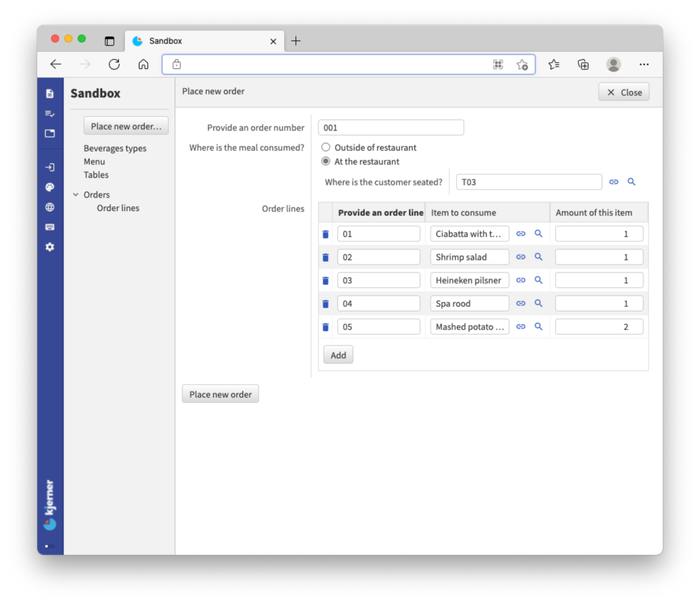The image size is (700, 604).
Task: Open Menu in navigation list
Action: click(x=94, y=161)
